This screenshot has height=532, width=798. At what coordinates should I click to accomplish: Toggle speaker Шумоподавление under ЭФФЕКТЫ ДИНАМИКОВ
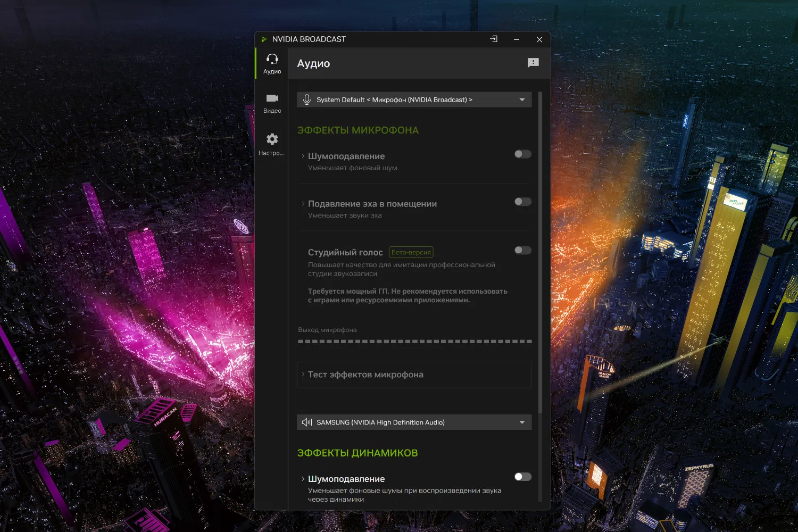point(523,477)
